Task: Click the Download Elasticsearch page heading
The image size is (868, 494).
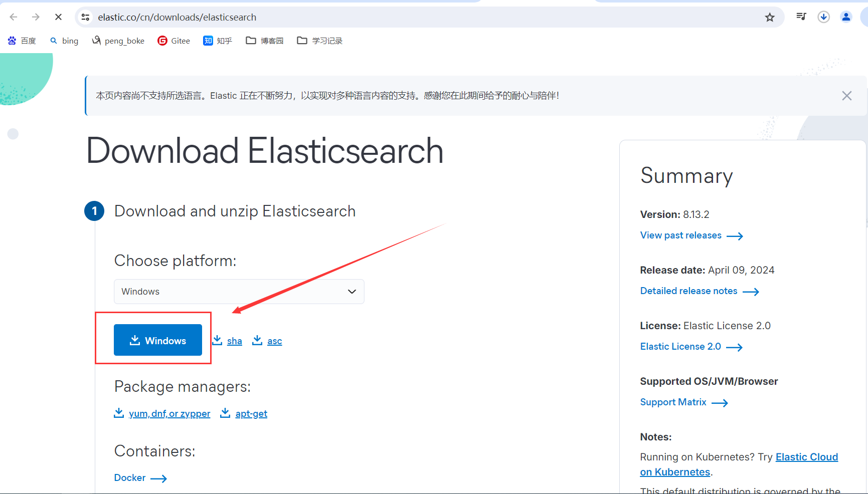Action: [265, 151]
